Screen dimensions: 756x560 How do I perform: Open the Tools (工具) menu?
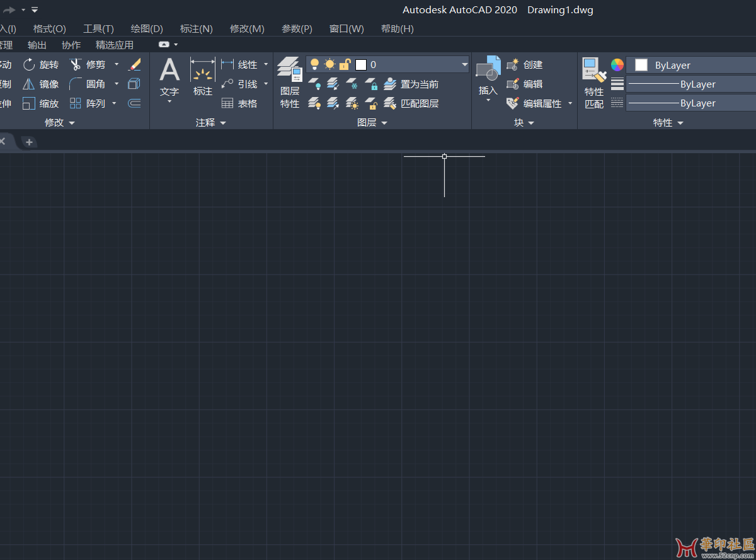click(98, 29)
